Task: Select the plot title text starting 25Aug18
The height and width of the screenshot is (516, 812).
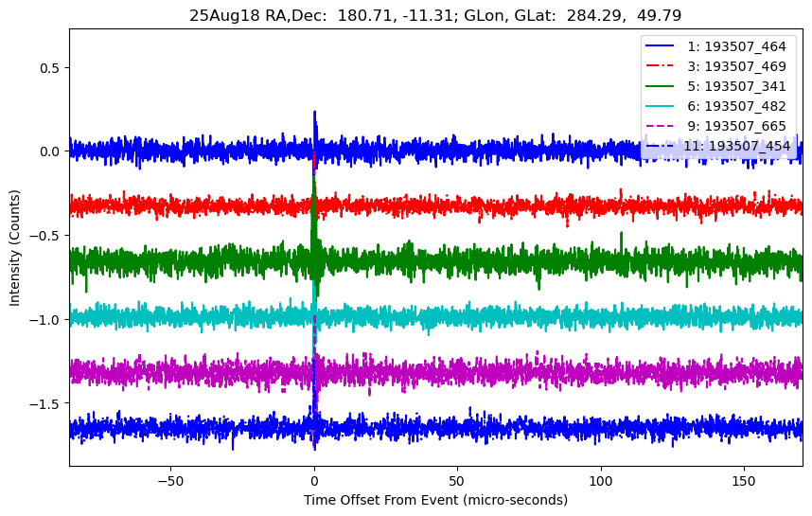Action: (435, 15)
